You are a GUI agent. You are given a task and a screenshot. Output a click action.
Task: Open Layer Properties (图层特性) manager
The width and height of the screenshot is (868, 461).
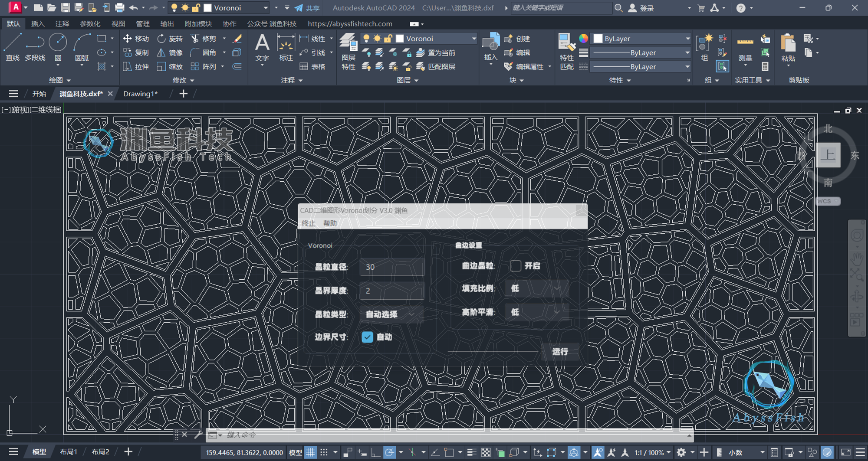coord(349,52)
